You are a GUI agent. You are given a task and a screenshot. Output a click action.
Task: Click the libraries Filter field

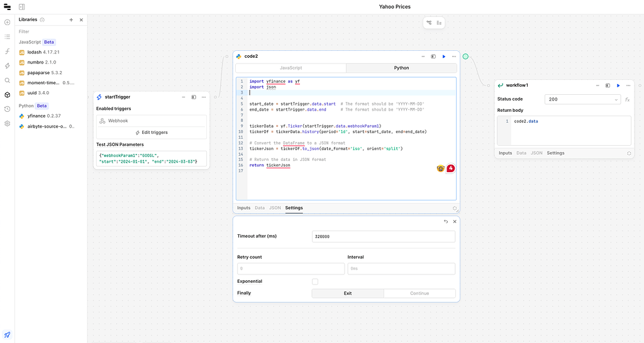point(51,31)
